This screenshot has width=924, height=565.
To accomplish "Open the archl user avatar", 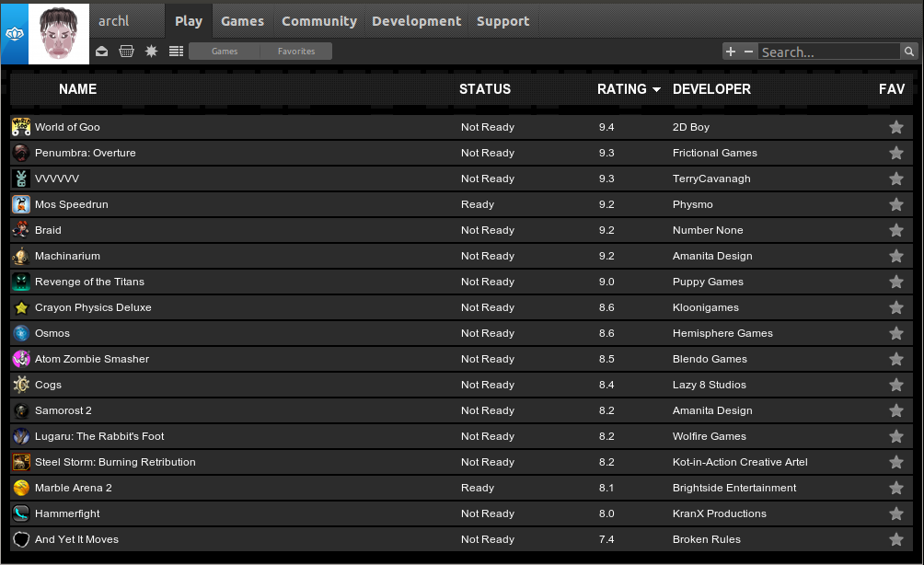I will point(59,33).
